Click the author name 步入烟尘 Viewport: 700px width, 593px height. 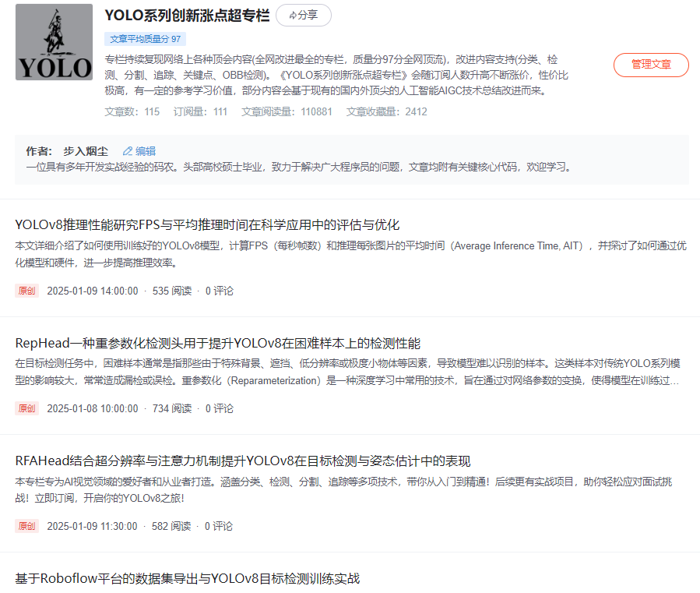click(x=86, y=151)
